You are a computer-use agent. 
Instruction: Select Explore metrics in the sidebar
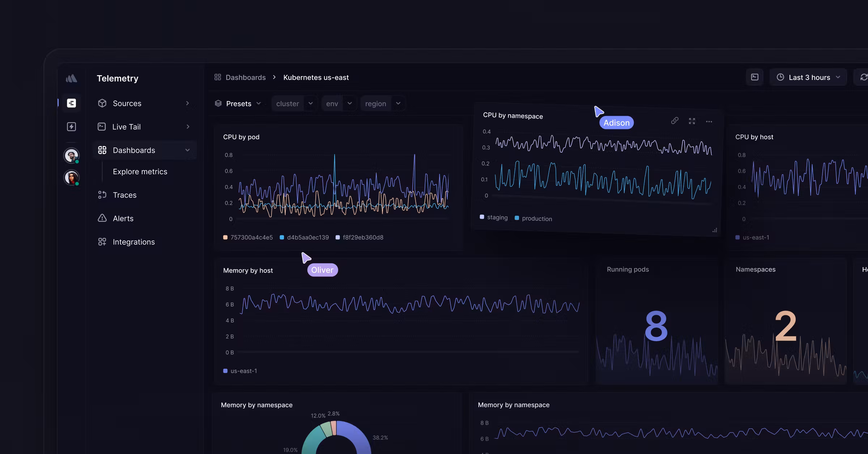pos(140,171)
